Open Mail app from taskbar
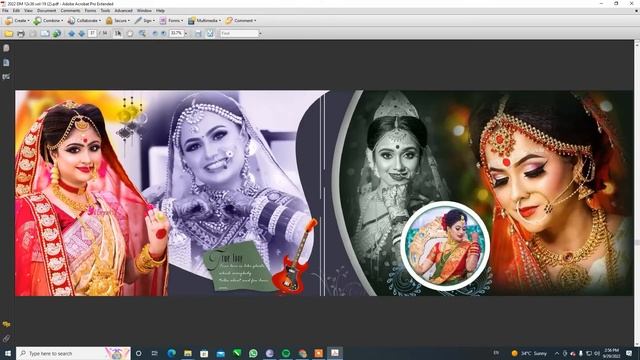The height and width of the screenshot is (360, 640). 220,353
